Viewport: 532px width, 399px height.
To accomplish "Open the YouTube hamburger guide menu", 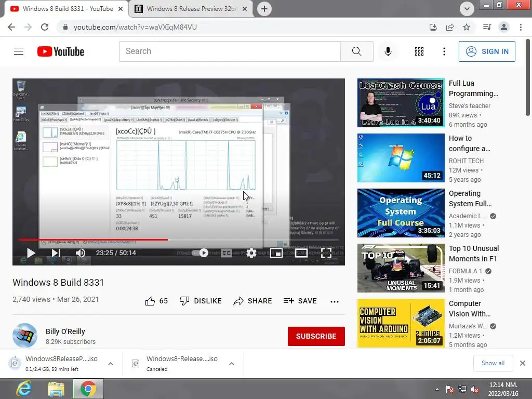I will 19,51.
